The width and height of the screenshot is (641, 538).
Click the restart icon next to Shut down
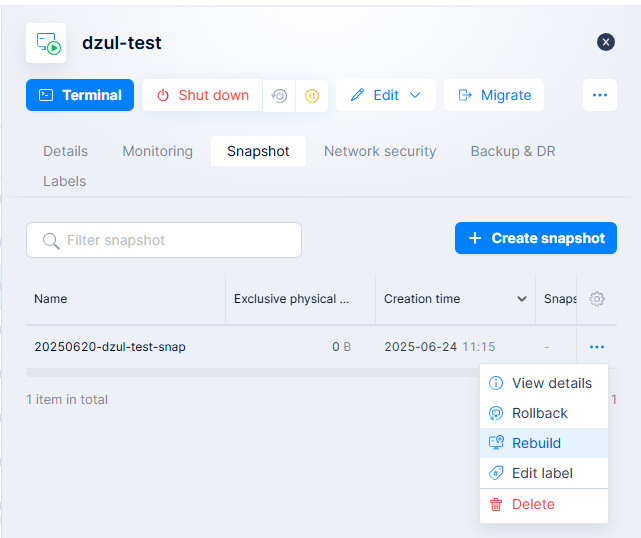279,96
